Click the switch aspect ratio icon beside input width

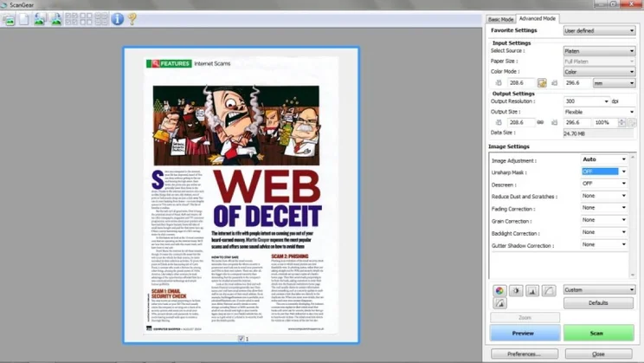click(542, 83)
